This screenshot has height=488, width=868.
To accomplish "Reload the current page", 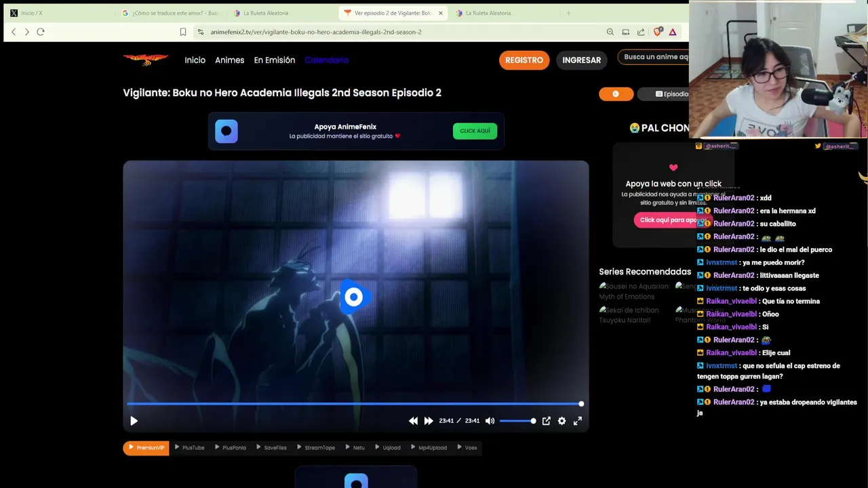I will pos(41,32).
